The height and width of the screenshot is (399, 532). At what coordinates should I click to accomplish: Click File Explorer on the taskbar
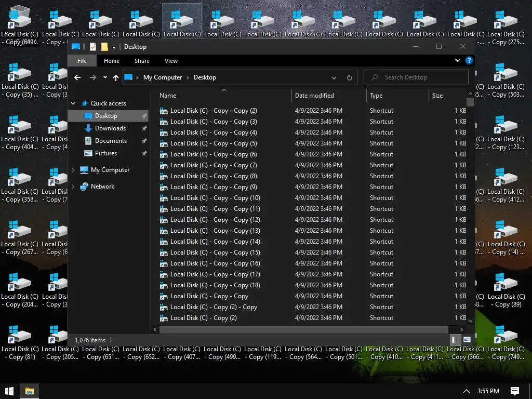30,391
